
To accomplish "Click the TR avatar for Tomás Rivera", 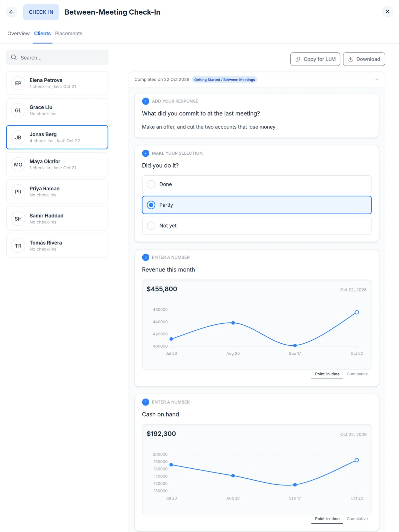I will 18,246.
